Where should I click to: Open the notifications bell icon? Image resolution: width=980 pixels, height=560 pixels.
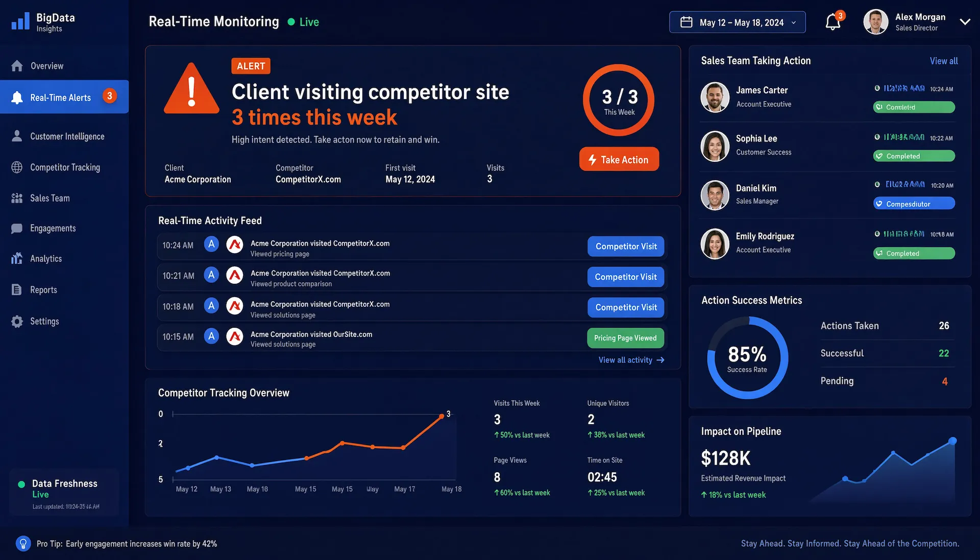(x=832, y=22)
